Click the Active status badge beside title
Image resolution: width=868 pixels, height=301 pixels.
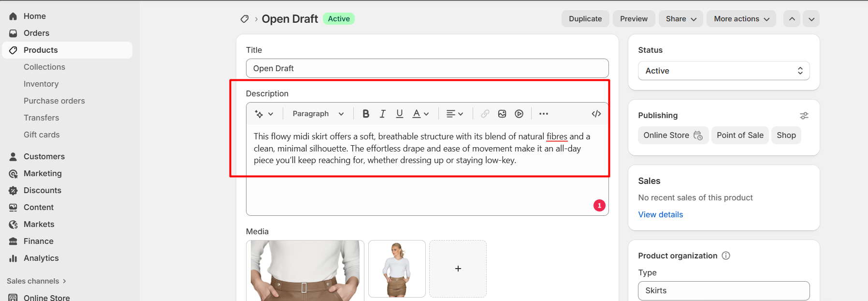(x=339, y=19)
